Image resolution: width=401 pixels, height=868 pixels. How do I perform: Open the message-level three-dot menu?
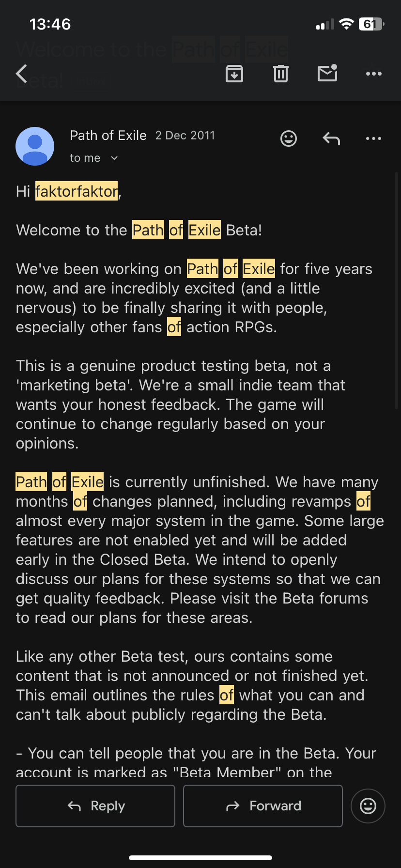[373, 139]
